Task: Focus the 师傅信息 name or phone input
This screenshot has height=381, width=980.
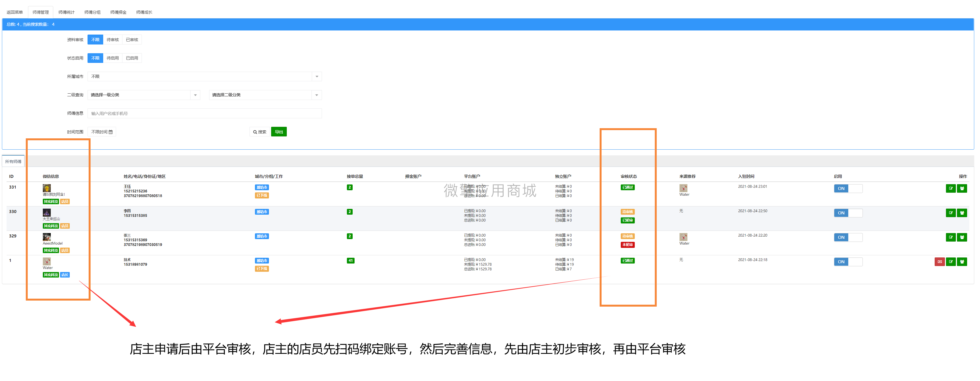Action: (x=204, y=113)
